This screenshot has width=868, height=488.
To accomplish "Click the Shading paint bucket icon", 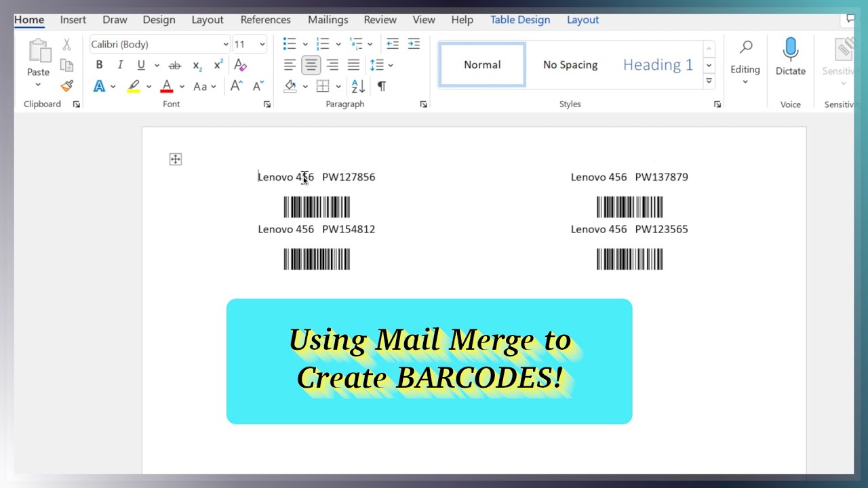I will coord(290,86).
